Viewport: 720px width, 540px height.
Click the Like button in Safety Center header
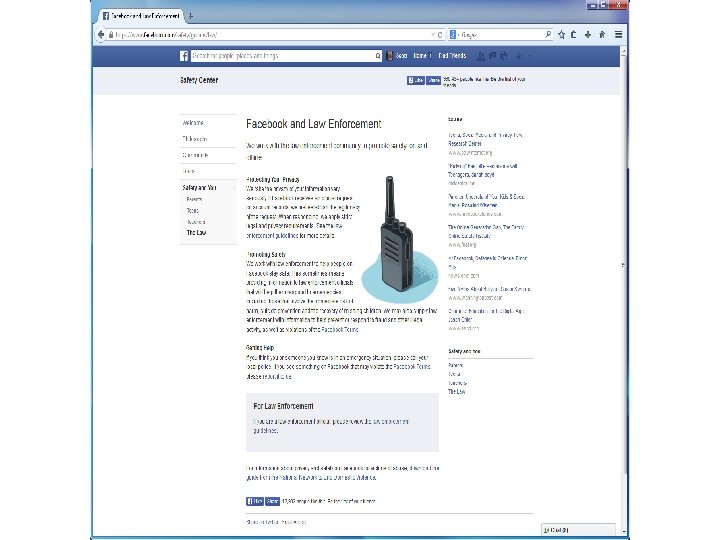tap(416, 80)
